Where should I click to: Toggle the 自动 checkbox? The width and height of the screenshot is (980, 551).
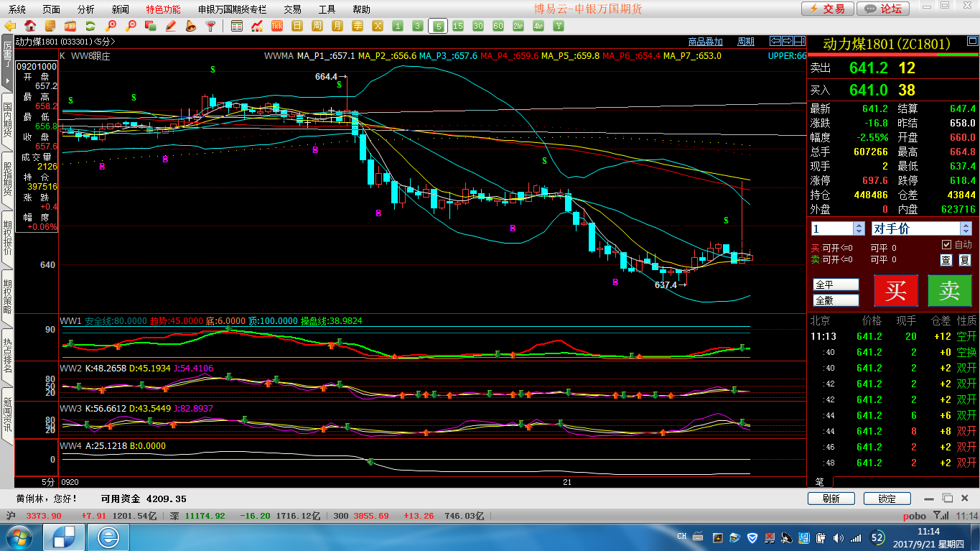click(946, 245)
